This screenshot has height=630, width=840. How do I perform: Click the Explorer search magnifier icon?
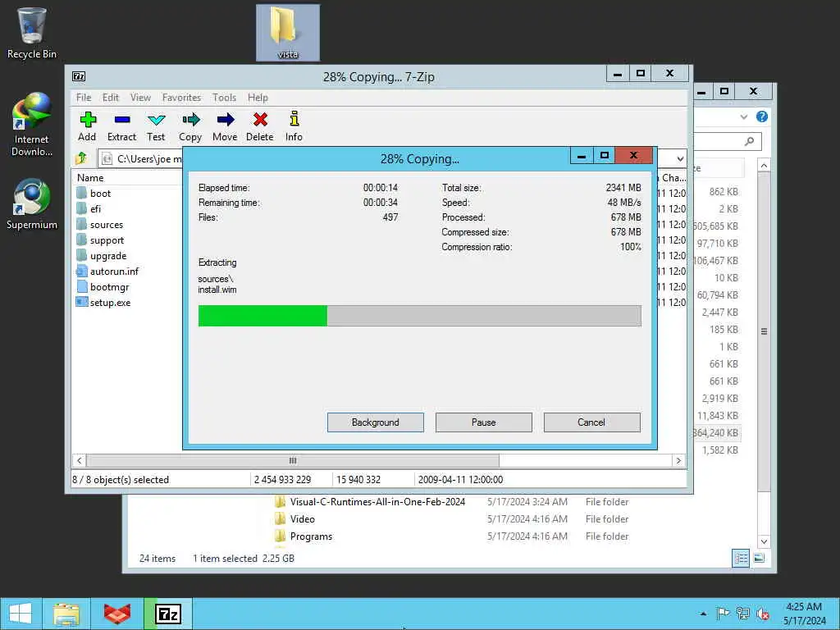pyautogui.click(x=750, y=141)
